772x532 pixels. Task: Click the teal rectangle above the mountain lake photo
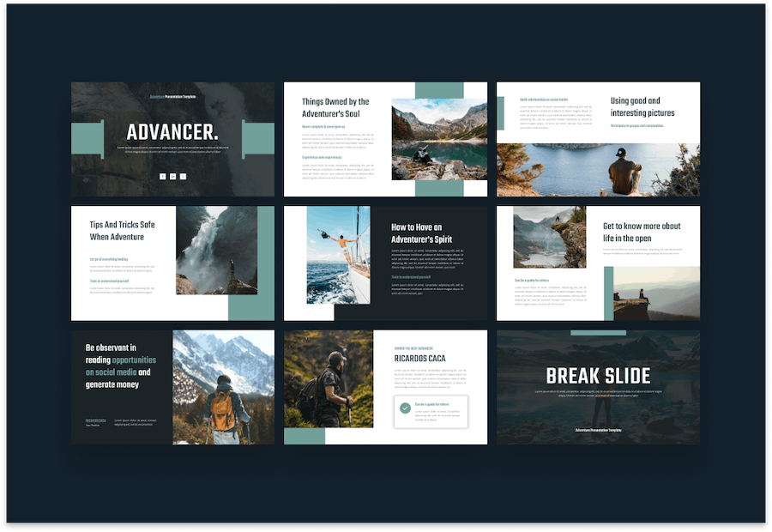tap(439, 90)
